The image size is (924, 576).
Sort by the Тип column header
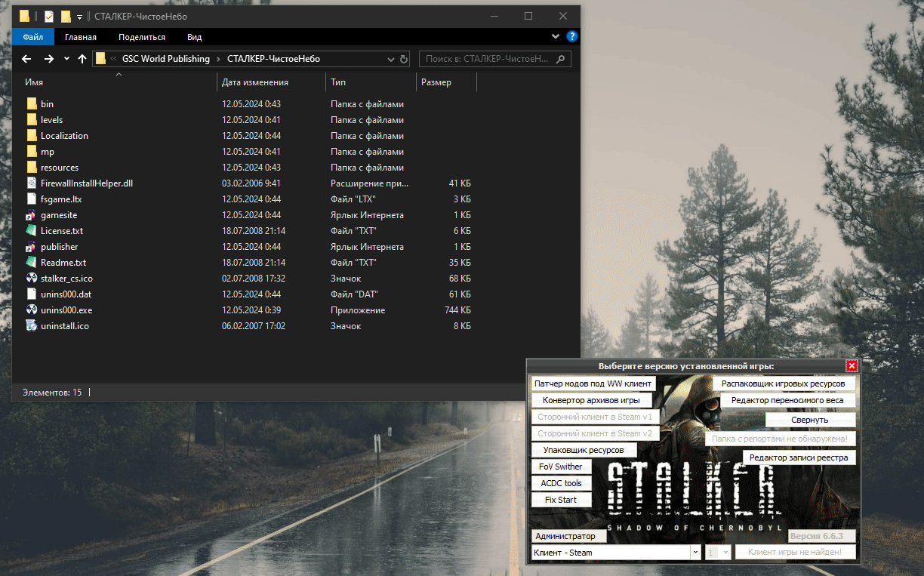[371, 82]
